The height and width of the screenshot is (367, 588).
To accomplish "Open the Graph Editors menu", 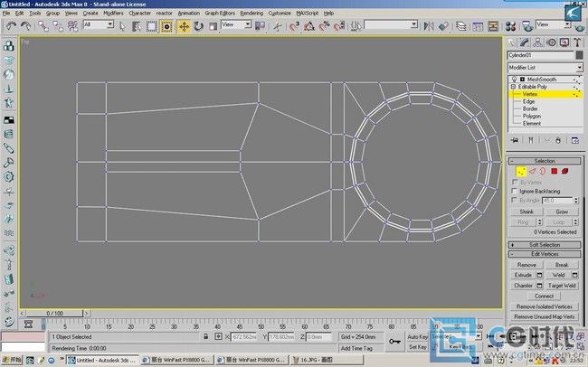I will (220, 14).
